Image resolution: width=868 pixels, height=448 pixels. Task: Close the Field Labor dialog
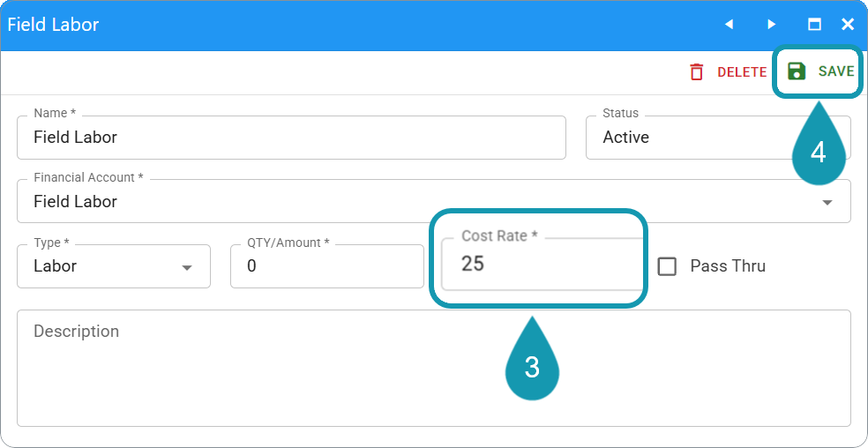click(x=848, y=25)
